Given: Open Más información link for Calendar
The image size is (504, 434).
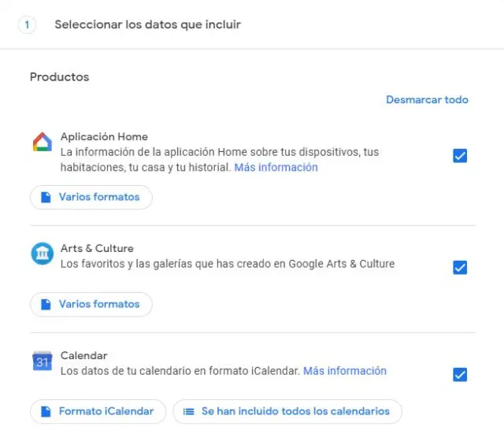Looking at the screenshot, I should point(345,371).
